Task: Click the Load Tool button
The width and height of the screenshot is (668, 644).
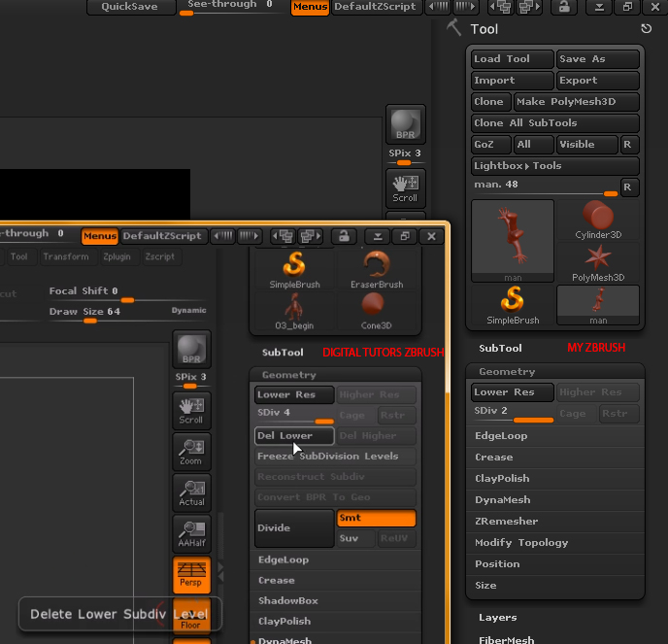Action: (x=513, y=59)
